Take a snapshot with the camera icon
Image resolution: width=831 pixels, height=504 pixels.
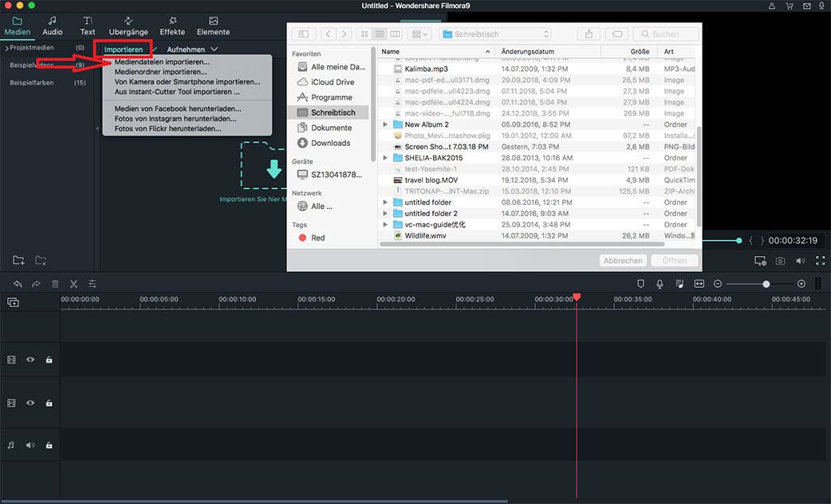click(780, 261)
